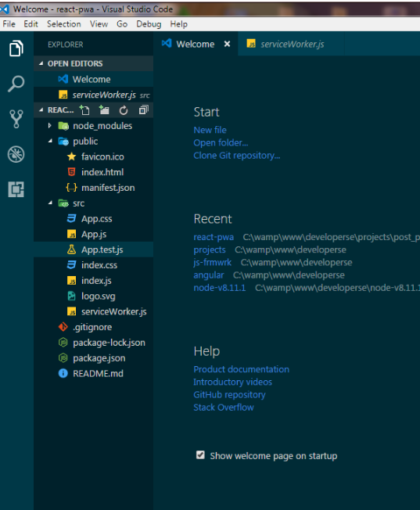
Task: Click the New File icon in explorer header
Action: [x=84, y=110]
